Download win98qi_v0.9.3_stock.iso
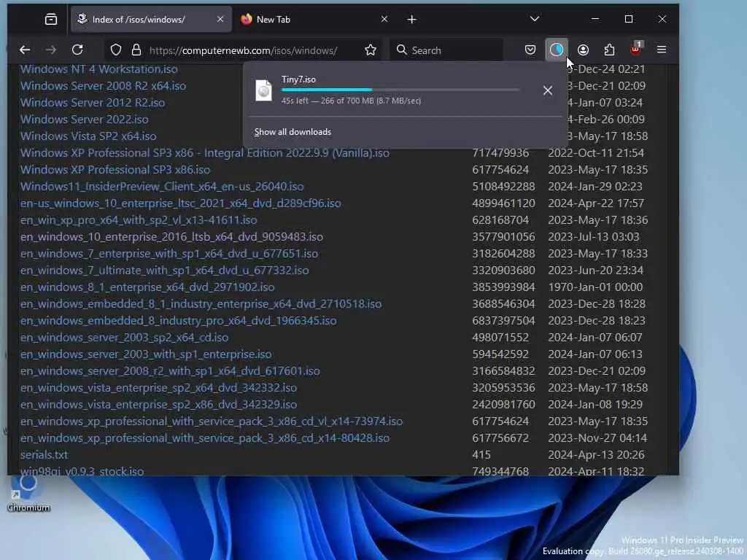 pos(82,470)
